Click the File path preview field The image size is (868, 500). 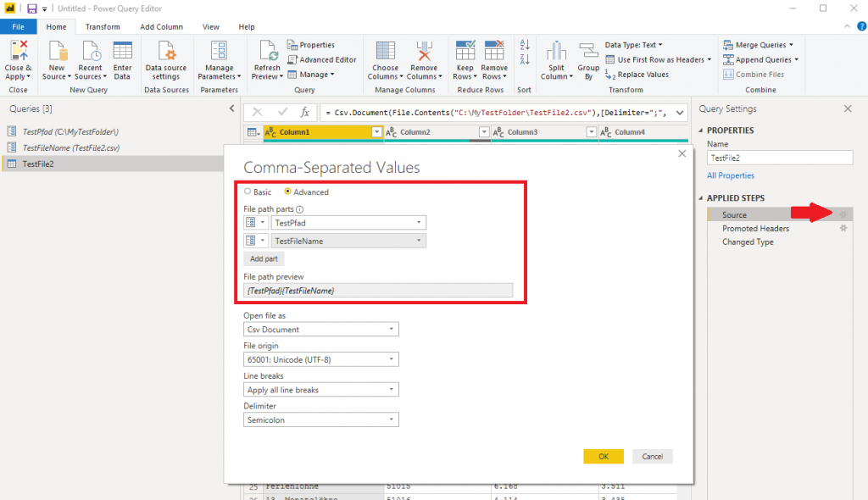click(378, 291)
